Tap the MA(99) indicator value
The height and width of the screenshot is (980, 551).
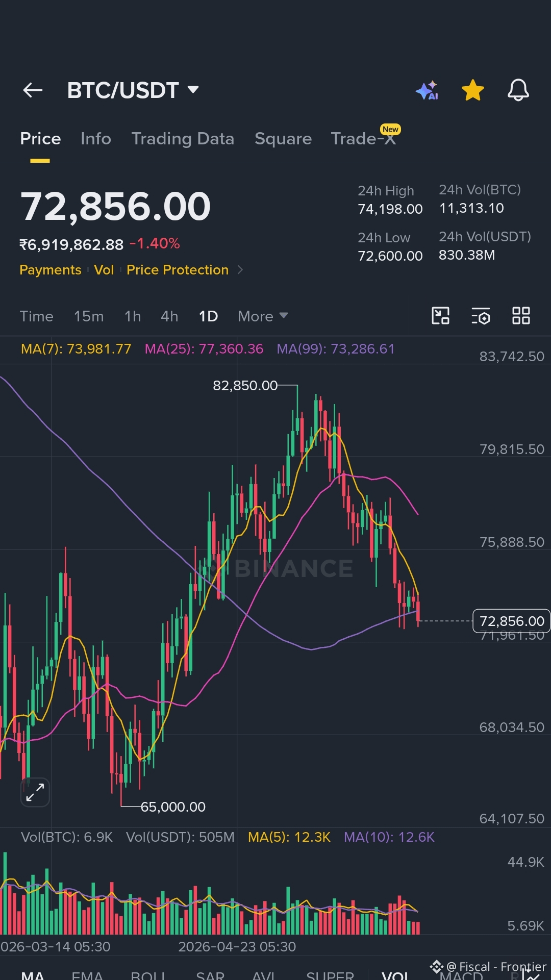coord(336,349)
